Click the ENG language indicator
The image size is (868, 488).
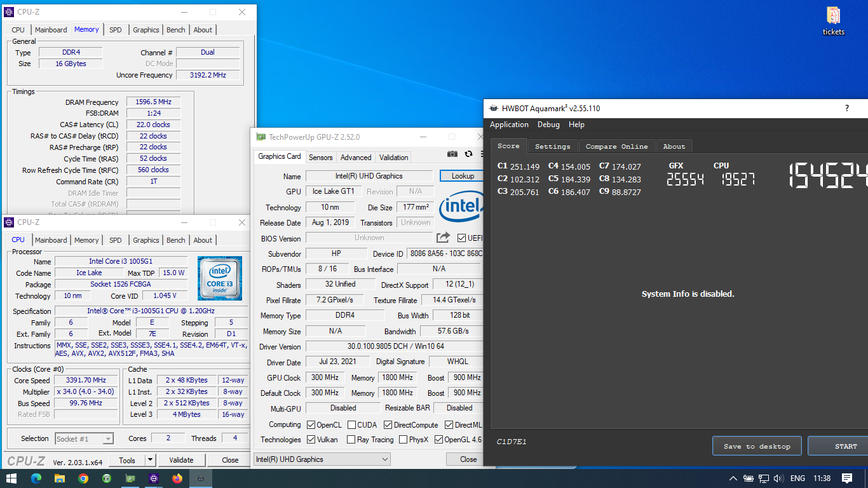[797, 478]
